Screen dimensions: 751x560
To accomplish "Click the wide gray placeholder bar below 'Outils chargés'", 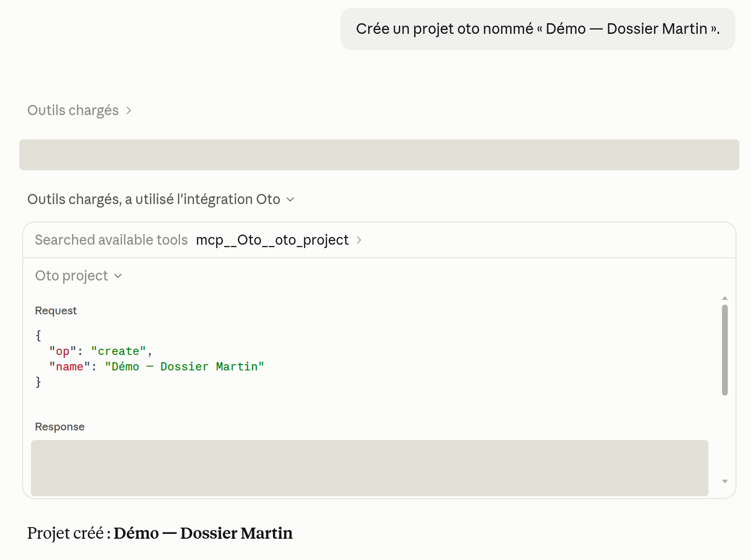I will (x=379, y=155).
